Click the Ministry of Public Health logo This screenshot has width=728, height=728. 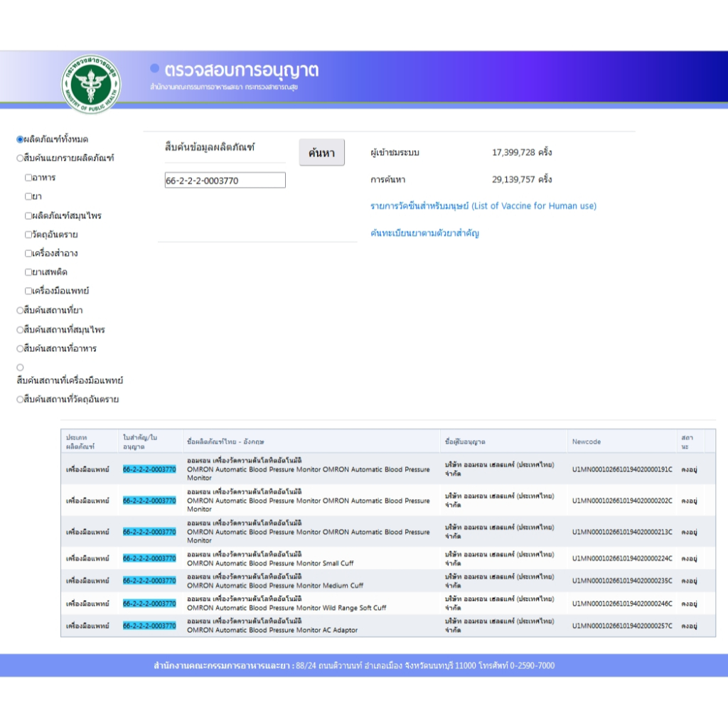coord(90,84)
